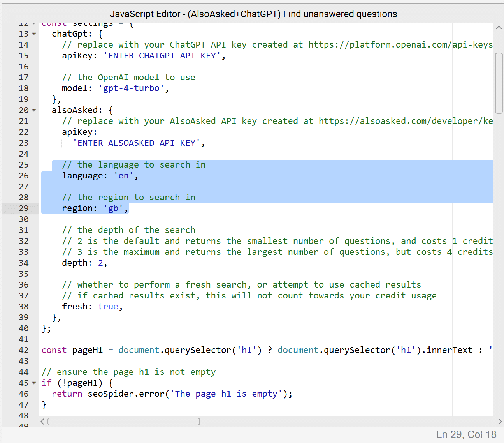This screenshot has height=443, width=504.
Task: Click the fresh value true
Action: pos(108,307)
